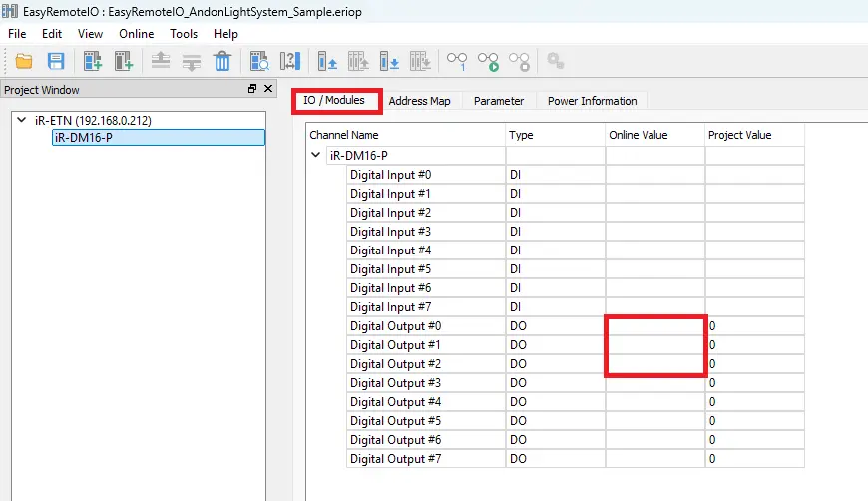Select the Digital Input #3 row
This screenshot has width=868, height=501.
(576, 232)
